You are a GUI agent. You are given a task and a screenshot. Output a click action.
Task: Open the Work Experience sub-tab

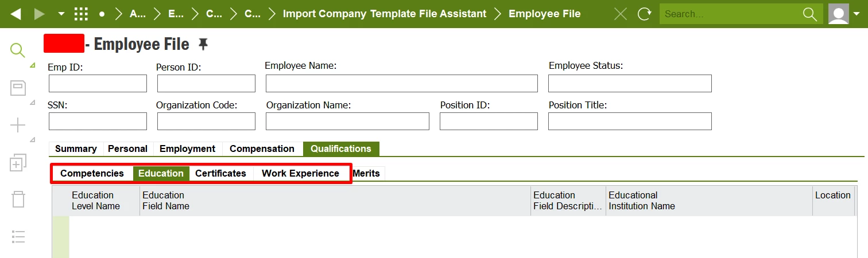(300, 173)
